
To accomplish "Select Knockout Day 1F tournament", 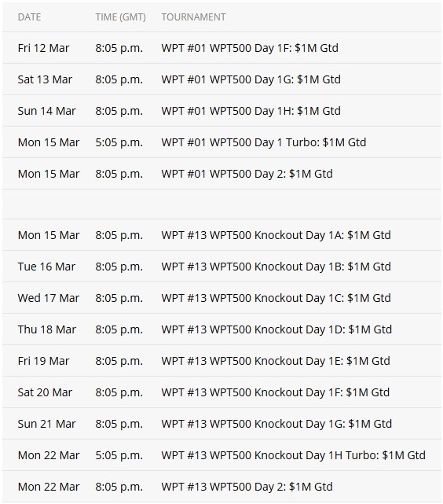I will click(276, 392).
